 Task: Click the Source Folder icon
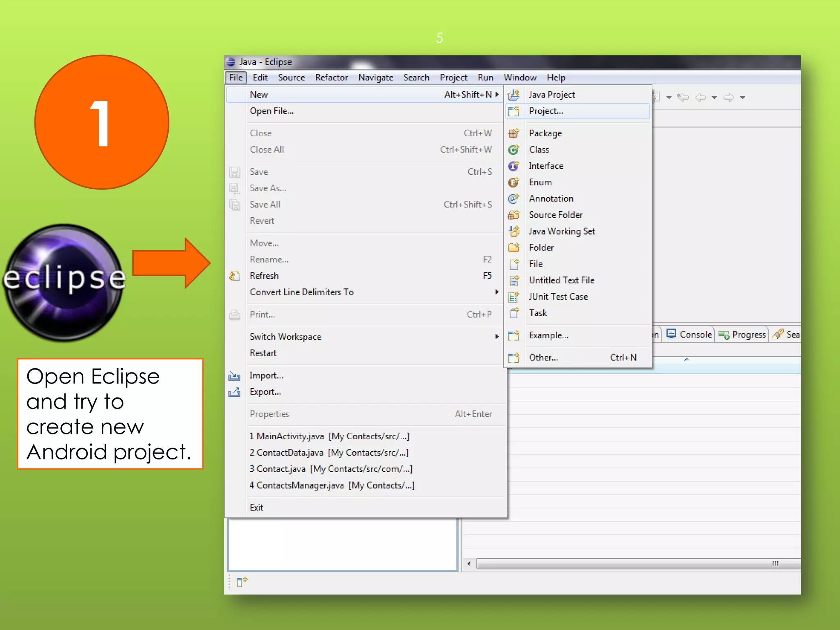[x=514, y=215]
